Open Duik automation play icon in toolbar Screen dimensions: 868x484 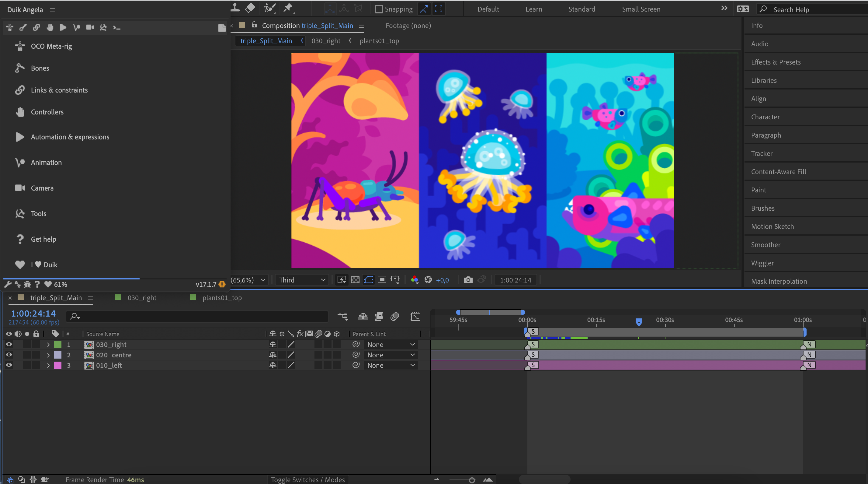[63, 28]
